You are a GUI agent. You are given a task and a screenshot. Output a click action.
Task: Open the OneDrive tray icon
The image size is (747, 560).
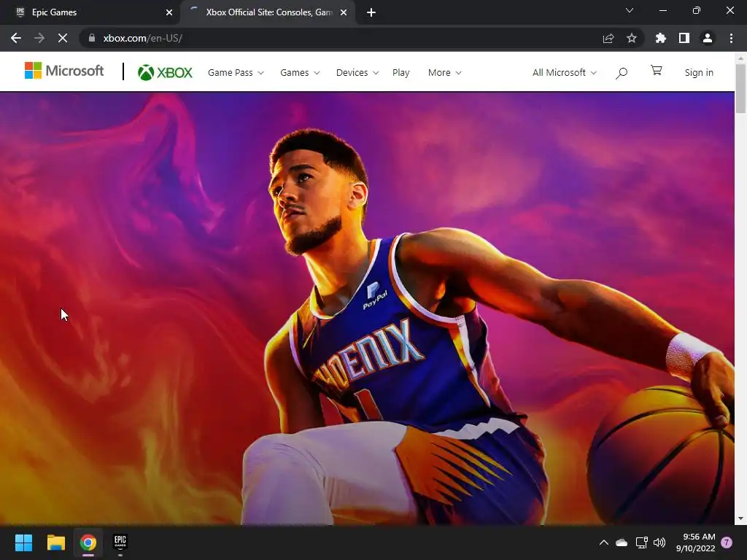(622, 542)
